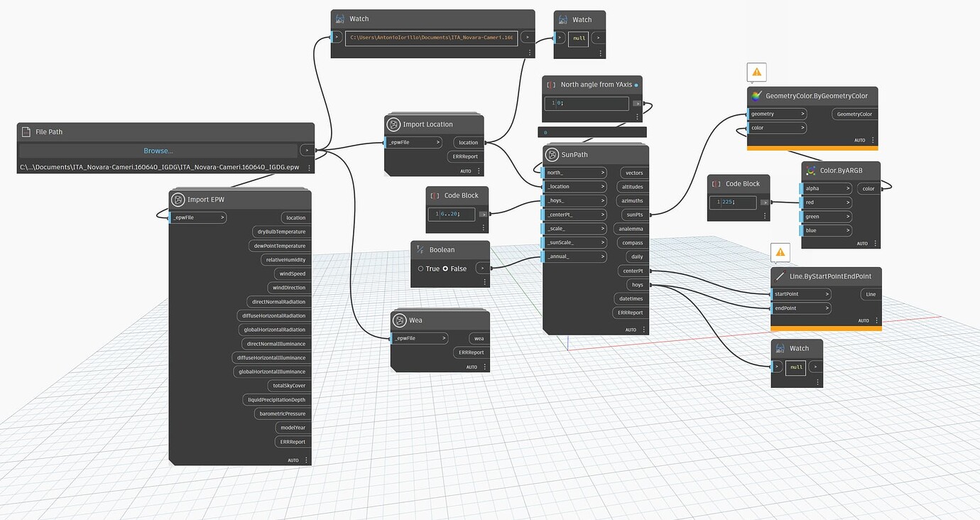
Task: Click the Color.ByARGB color wheel icon
Action: click(810, 170)
